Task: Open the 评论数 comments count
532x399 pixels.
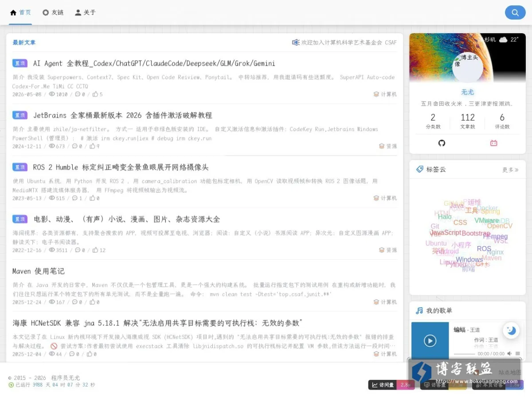Action: coord(502,121)
